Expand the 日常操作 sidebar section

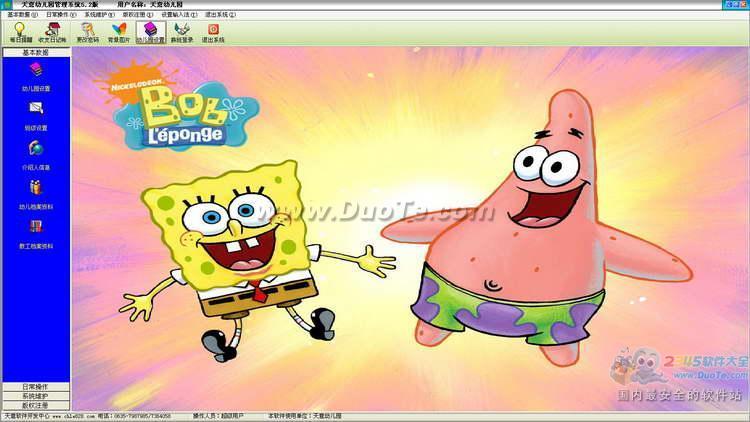(x=36, y=387)
